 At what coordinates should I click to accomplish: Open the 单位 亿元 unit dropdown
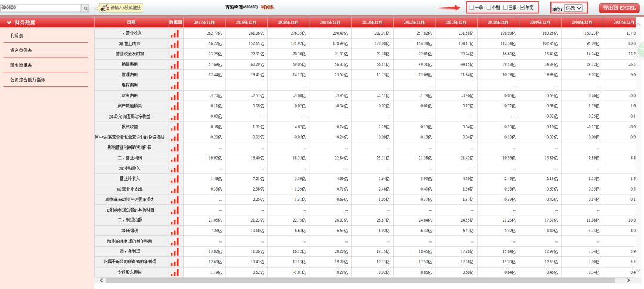click(x=574, y=8)
